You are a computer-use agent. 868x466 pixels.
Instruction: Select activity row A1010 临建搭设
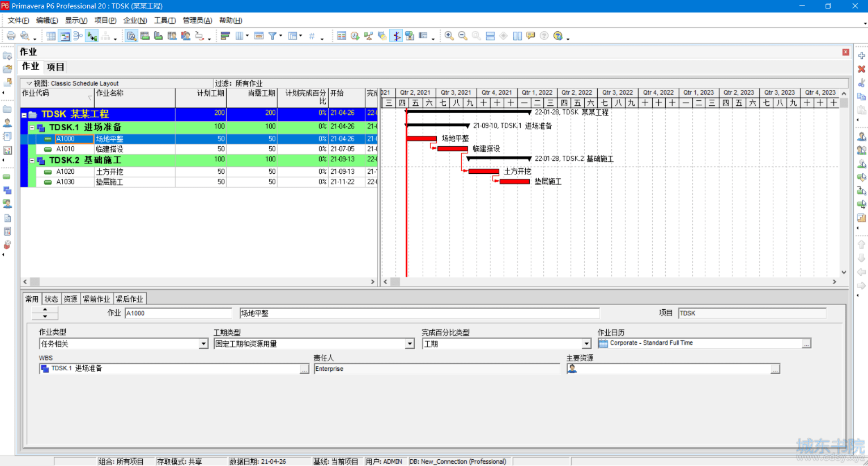coord(199,149)
